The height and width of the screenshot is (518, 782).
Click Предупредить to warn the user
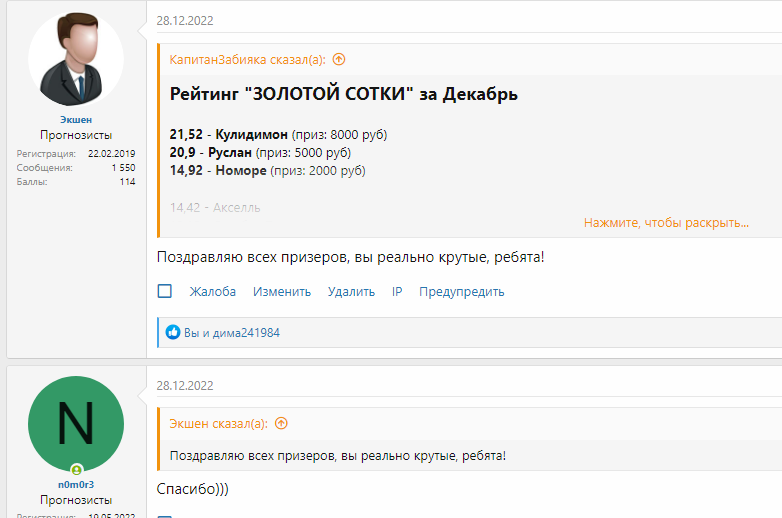tap(461, 292)
